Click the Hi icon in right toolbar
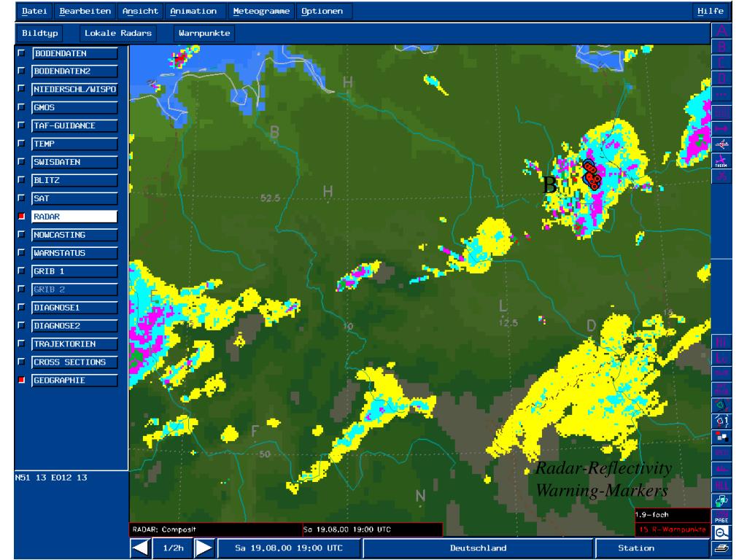747x560 pixels. (x=721, y=342)
